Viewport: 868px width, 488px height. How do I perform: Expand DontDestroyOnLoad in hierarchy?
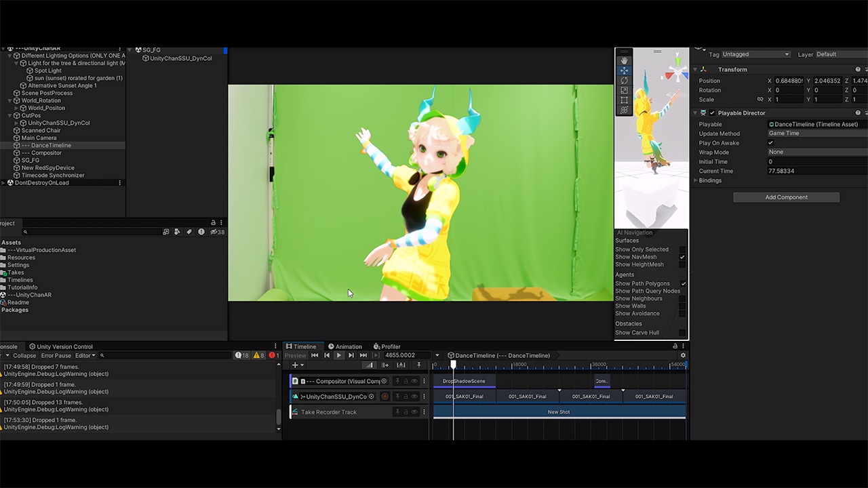3,183
